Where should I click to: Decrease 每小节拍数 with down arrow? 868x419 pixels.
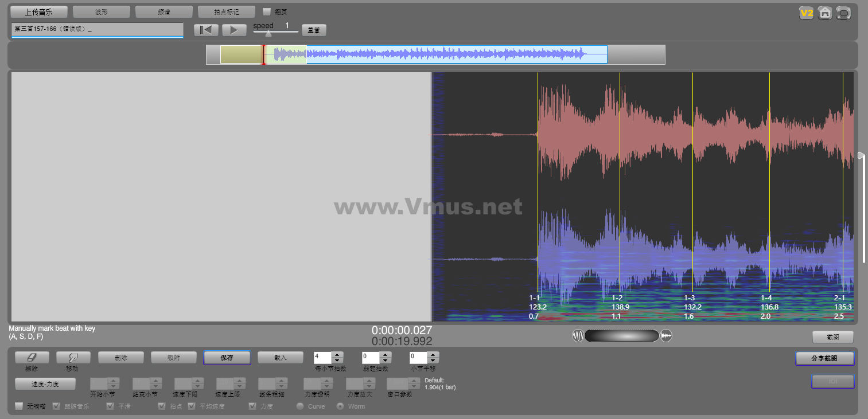click(337, 361)
